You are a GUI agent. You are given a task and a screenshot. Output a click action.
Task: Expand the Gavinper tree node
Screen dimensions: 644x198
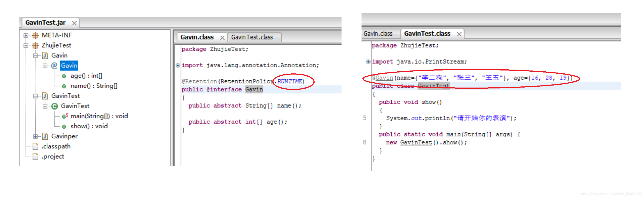[35, 136]
